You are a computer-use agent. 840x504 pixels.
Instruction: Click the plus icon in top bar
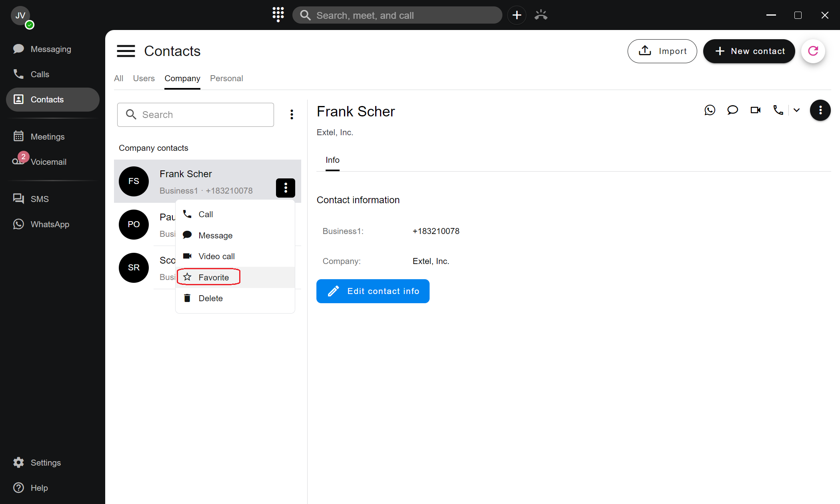pos(516,15)
